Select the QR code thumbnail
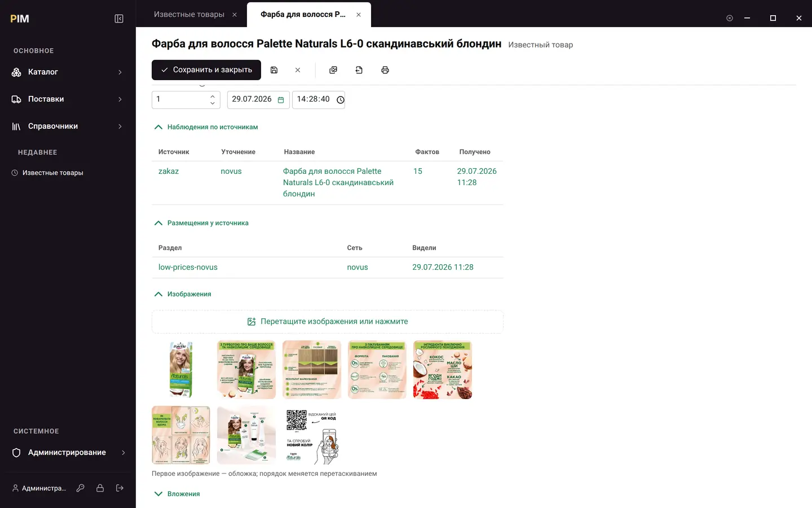 pyautogui.click(x=312, y=435)
